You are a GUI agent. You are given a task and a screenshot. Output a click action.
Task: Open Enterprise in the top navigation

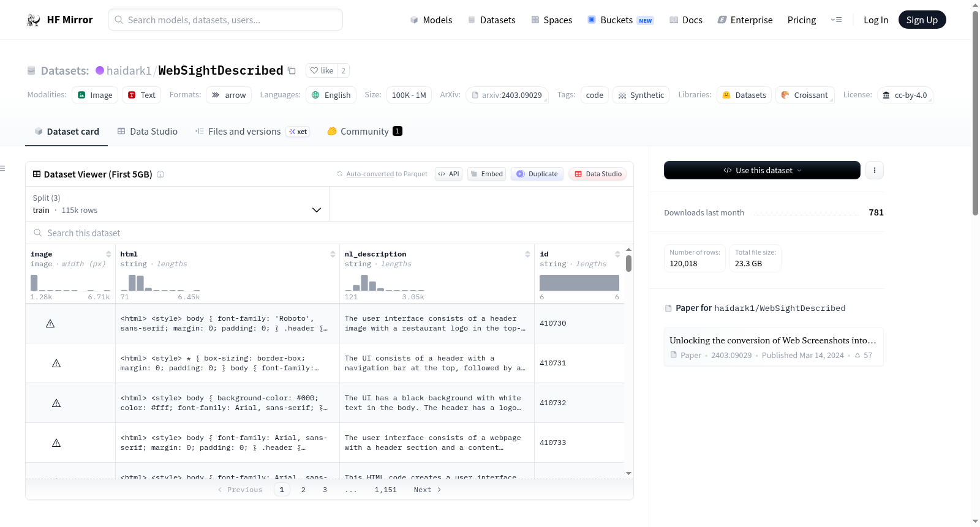click(x=745, y=20)
